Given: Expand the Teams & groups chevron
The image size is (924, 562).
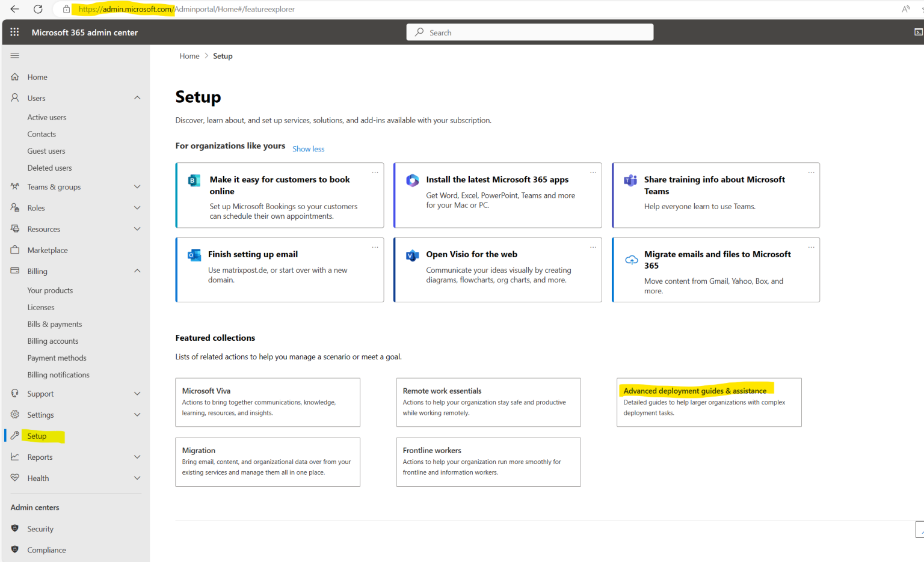Looking at the screenshot, I should 137,187.
